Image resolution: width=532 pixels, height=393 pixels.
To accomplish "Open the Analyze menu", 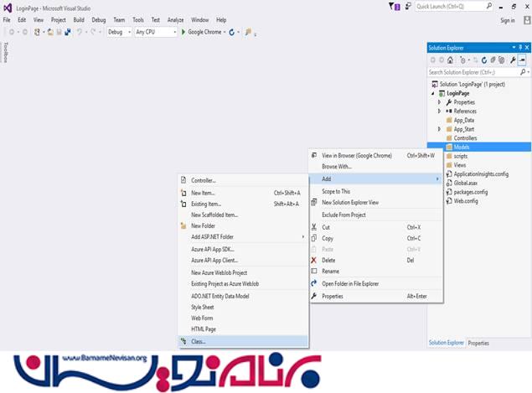I will point(175,20).
